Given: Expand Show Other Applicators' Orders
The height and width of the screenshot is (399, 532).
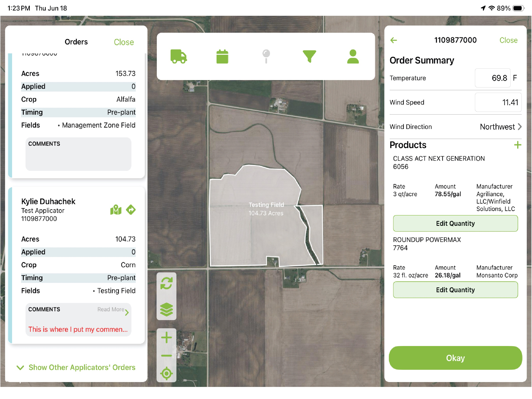Looking at the screenshot, I should 76,367.
